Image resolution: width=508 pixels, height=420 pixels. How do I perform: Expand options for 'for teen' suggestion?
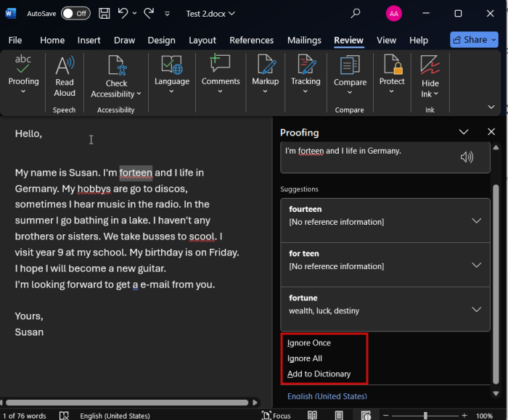coord(476,265)
